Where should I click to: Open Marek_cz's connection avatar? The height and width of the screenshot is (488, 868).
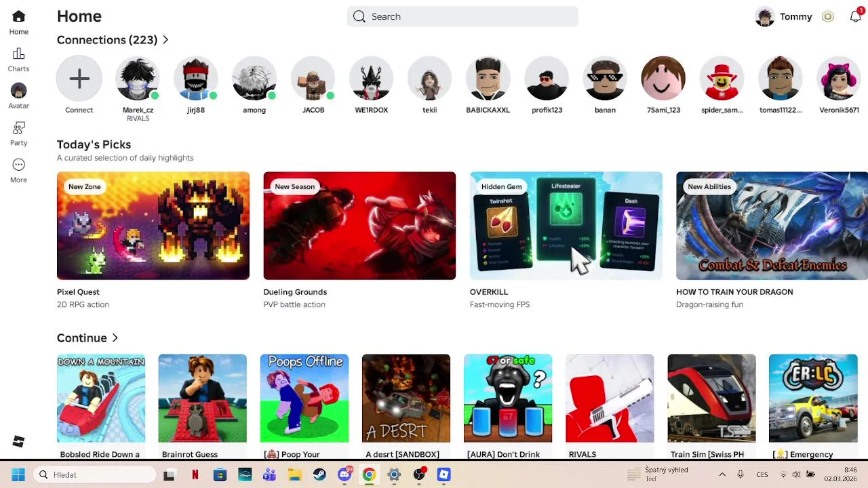pyautogui.click(x=138, y=79)
